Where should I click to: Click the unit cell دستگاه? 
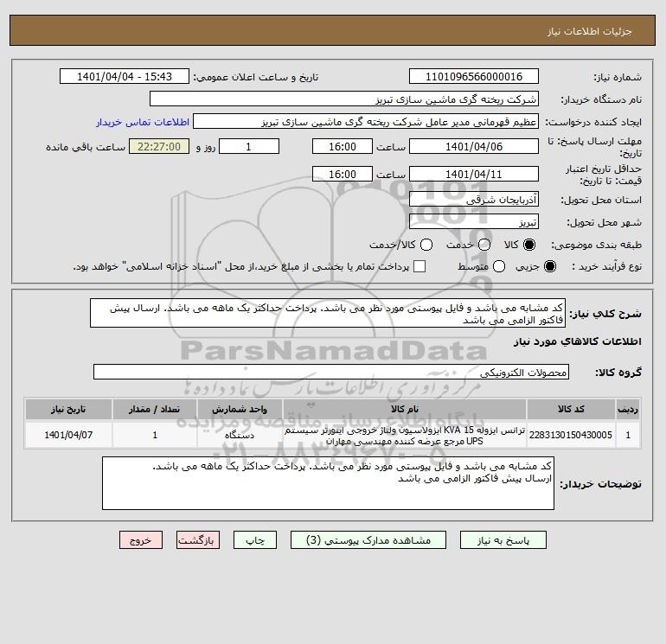coord(240,435)
